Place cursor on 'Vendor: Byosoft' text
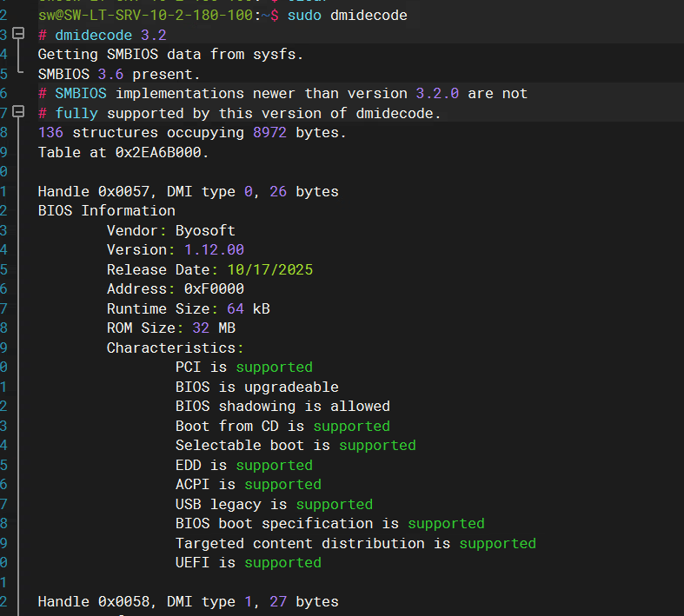Screen dimensions: 684x616 coord(171,230)
